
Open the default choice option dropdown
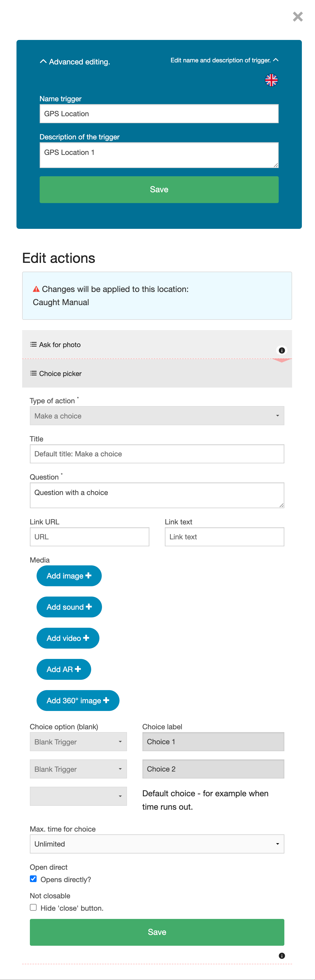pos(78,796)
